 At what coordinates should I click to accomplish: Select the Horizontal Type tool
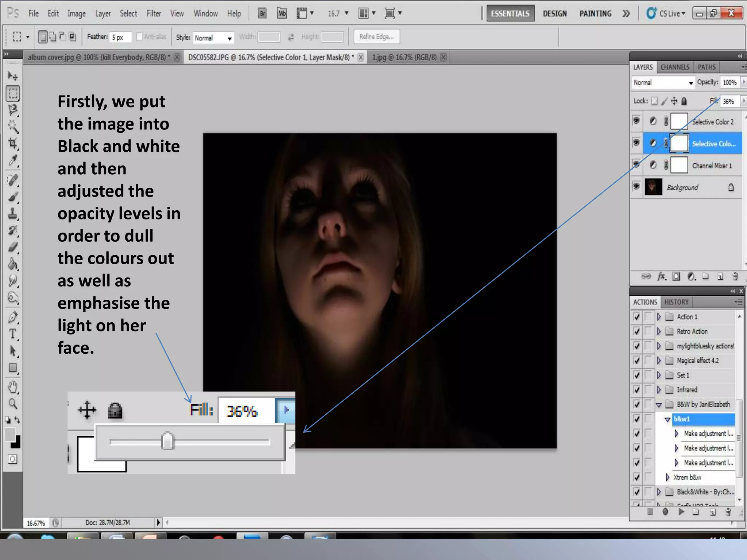[x=13, y=334]
